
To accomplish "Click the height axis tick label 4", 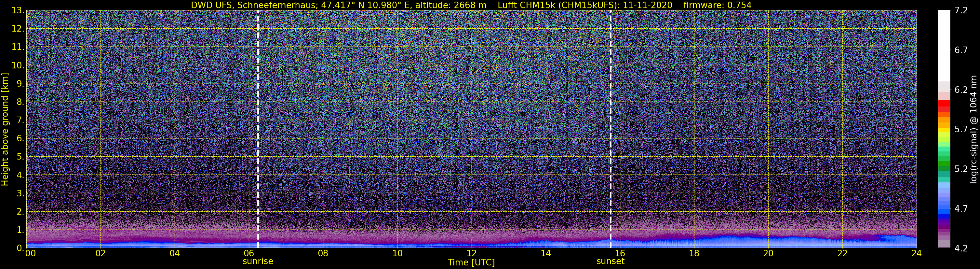I will (x=20, y=175).
